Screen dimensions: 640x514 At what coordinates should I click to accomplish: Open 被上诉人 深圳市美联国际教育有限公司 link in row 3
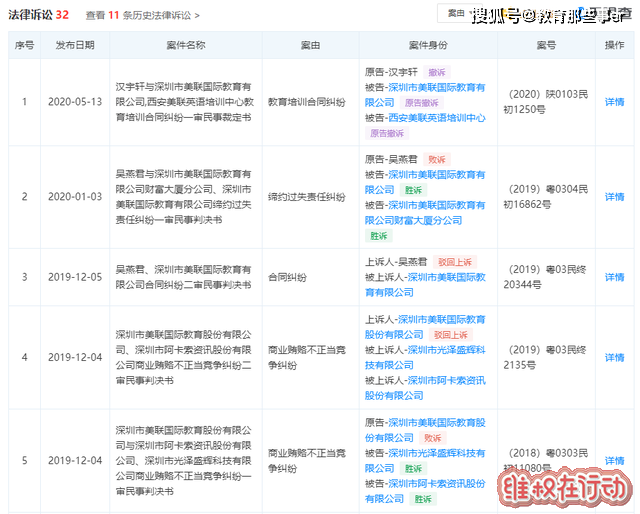coord(425,285)
